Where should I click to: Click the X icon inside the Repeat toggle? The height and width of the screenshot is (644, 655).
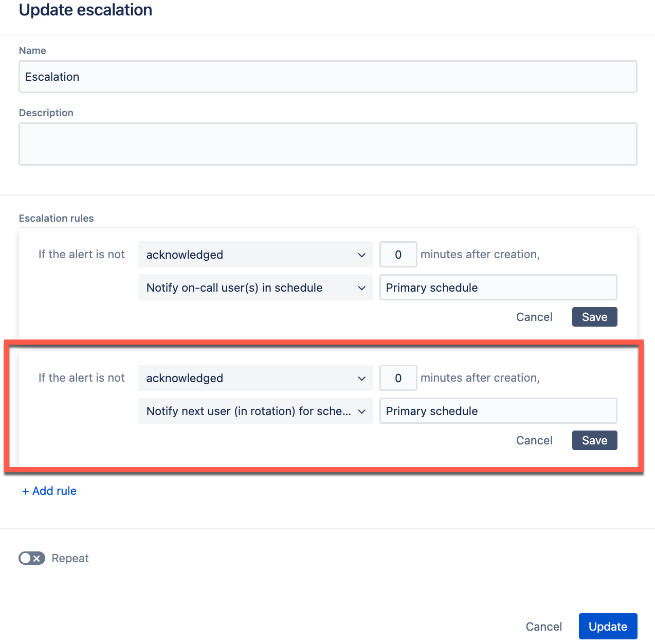point(37,558)
